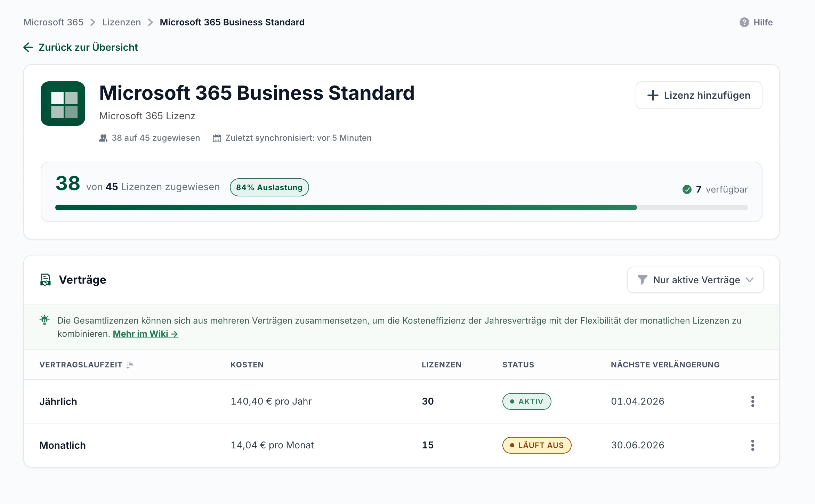Click the green checkmark icon next to 7 verfügbar
This screenshot has height=504, width=815.
pos(687,189)
